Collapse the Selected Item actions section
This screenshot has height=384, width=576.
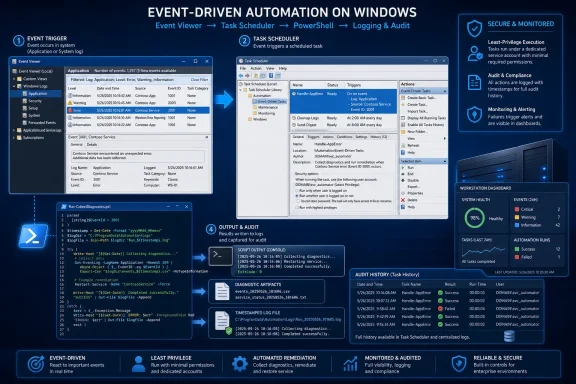pos(445,161)
